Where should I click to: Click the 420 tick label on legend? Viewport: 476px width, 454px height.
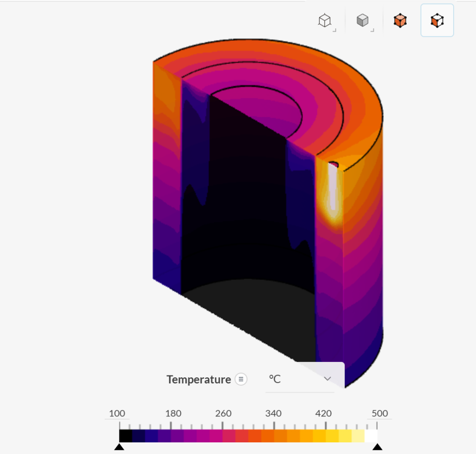(x=324, y=414)
